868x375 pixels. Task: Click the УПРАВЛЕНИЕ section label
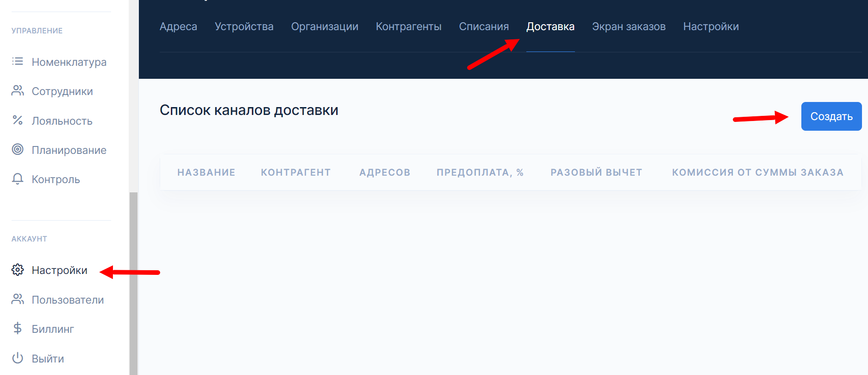[x=37, y=31]
